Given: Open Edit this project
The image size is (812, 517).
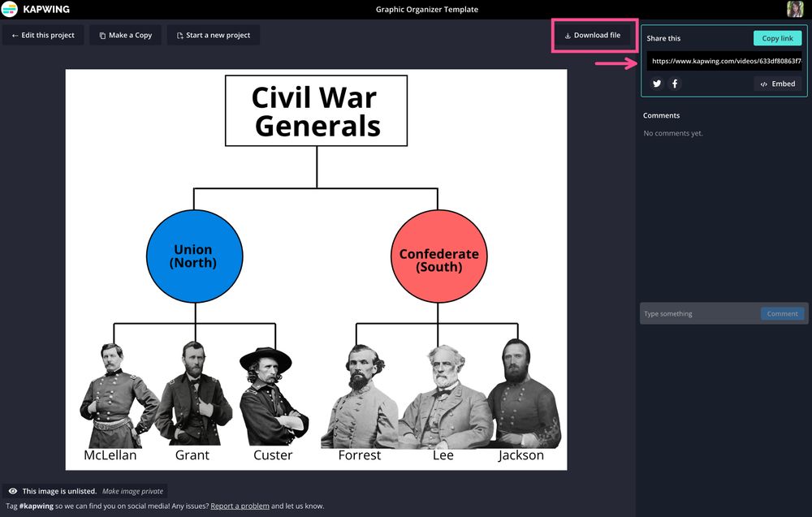Looking at the screenshot, I should click(43, 35).
